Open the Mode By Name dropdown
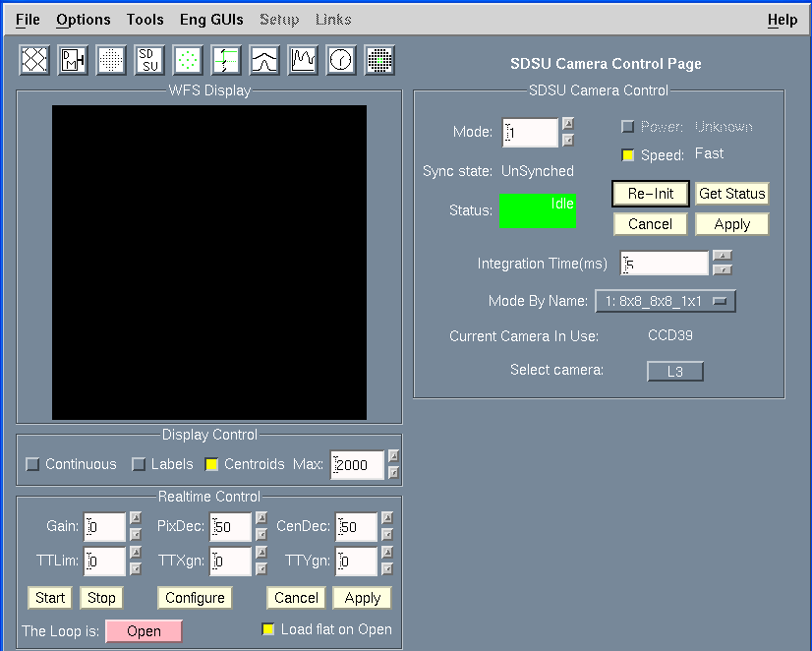812x651 pixels. pos(665,301)
